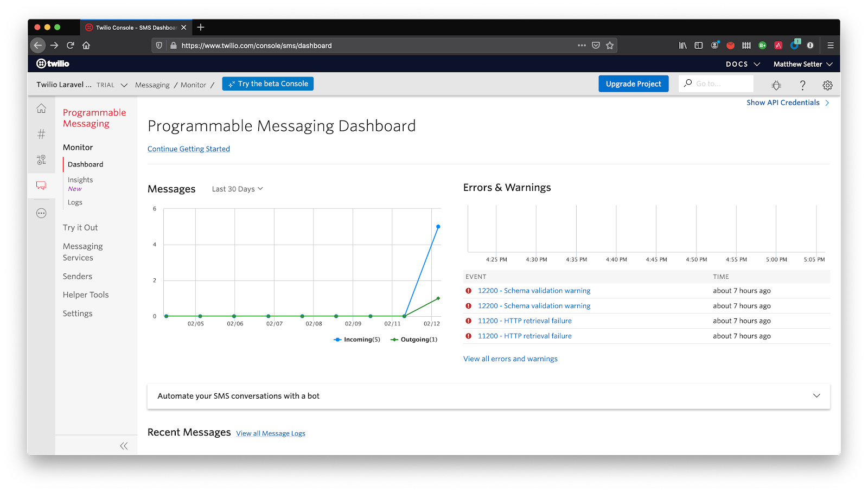Image resolution: width=868 pixels, height=492 pixels.
Task: Open Logs in the sidebar
Action: pyautogui.click(x=75, y=202)
